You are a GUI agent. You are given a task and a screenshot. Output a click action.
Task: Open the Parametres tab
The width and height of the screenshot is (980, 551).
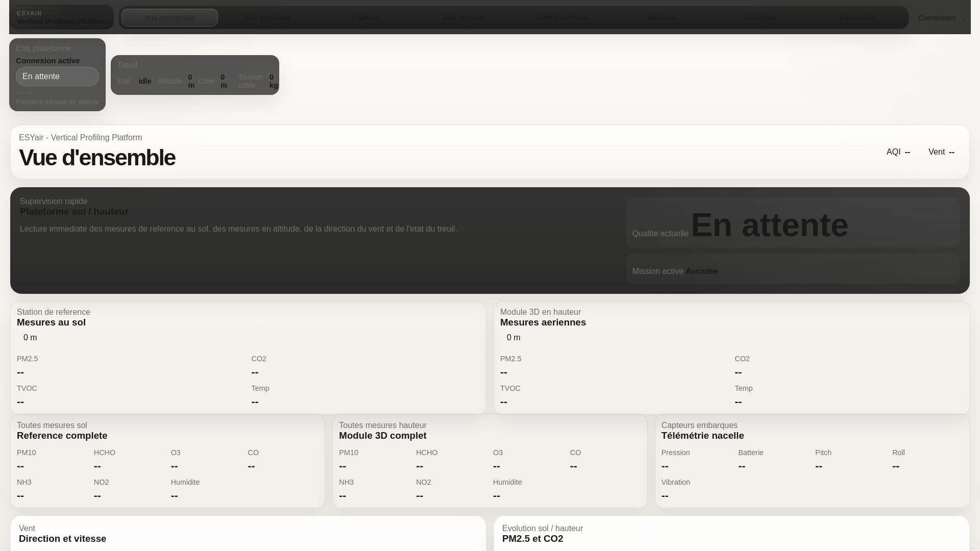coord(857,18)
